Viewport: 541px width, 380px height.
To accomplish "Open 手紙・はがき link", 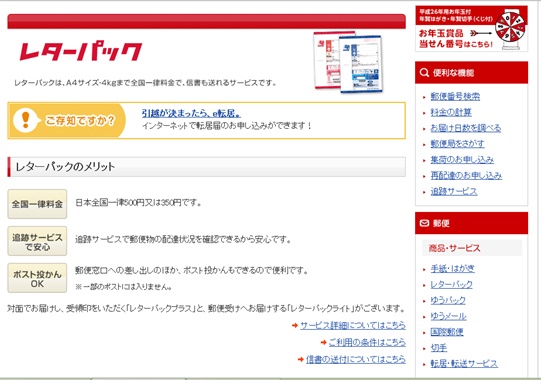I will (452, 269).
